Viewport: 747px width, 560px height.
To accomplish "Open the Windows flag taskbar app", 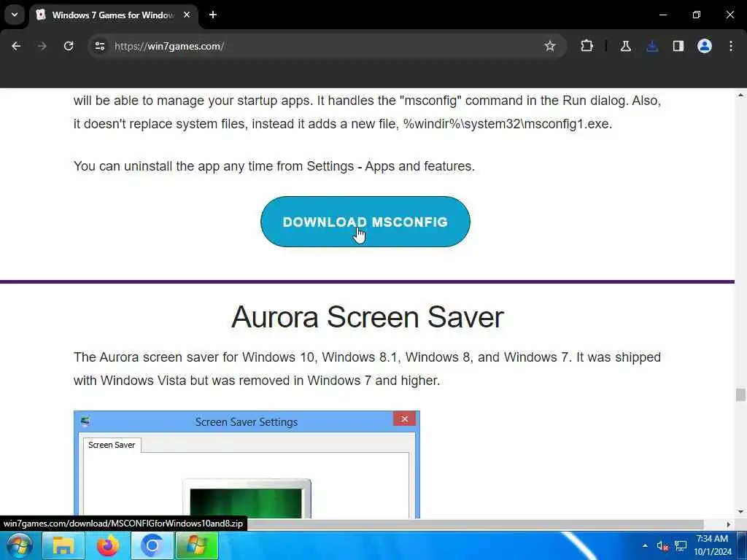I will coord(197,545).
